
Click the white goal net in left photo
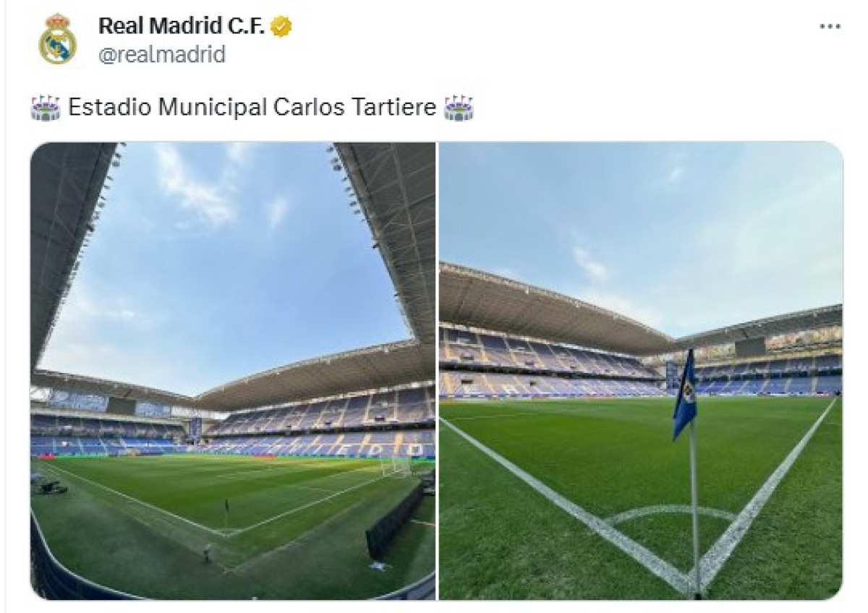396,466
